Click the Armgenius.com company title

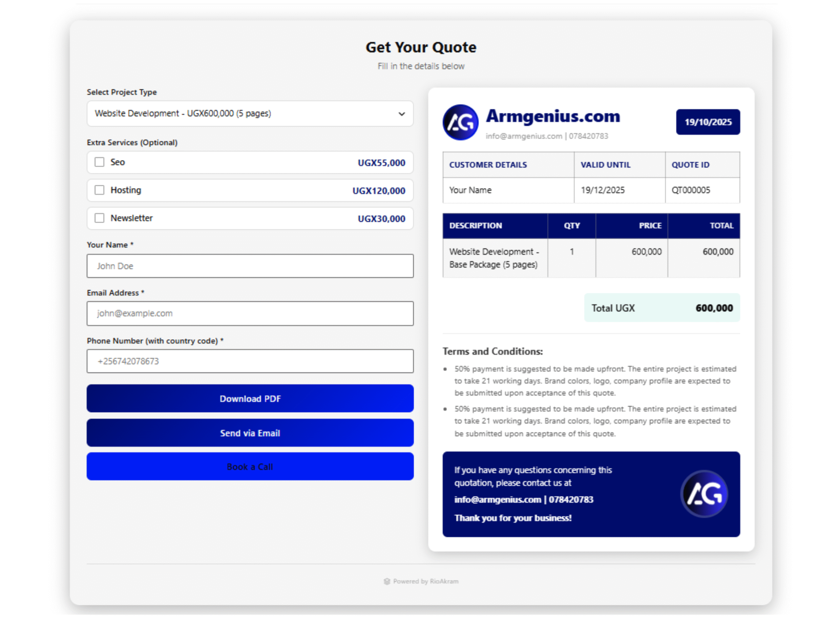click(x=552, y=116)
